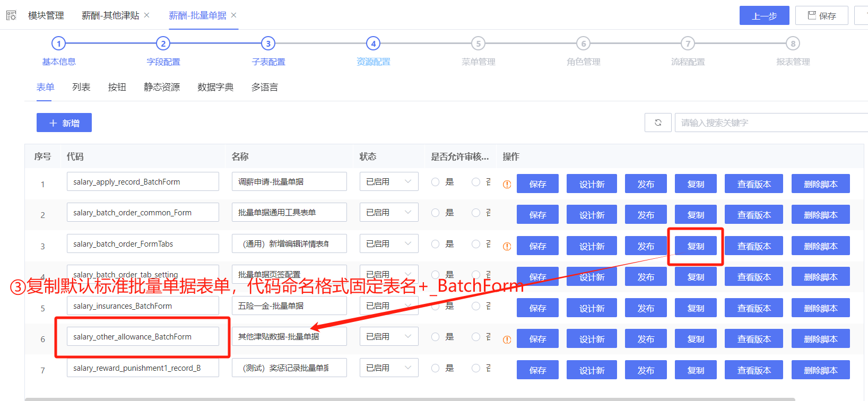868x401 pixels.
Task: Click 复制 for salary_batch_order_FormTabs row
Action: (x=696, y=246)
